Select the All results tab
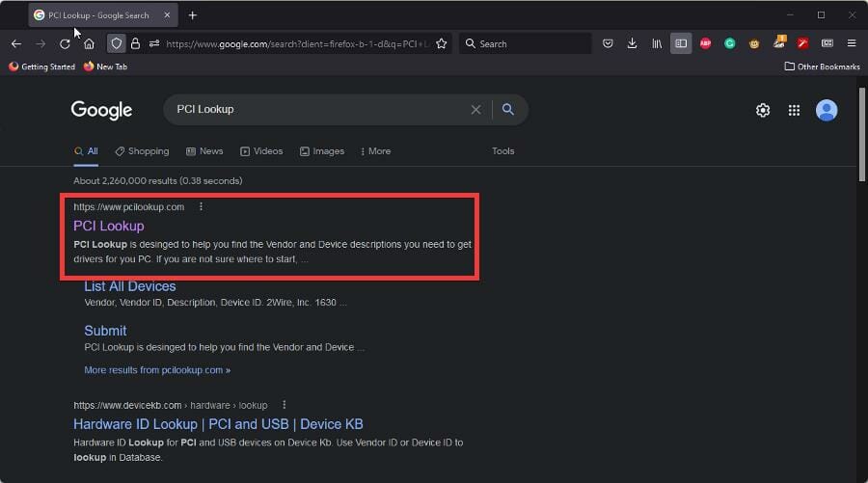The image size is (868, 483). [x=87, y=151]
